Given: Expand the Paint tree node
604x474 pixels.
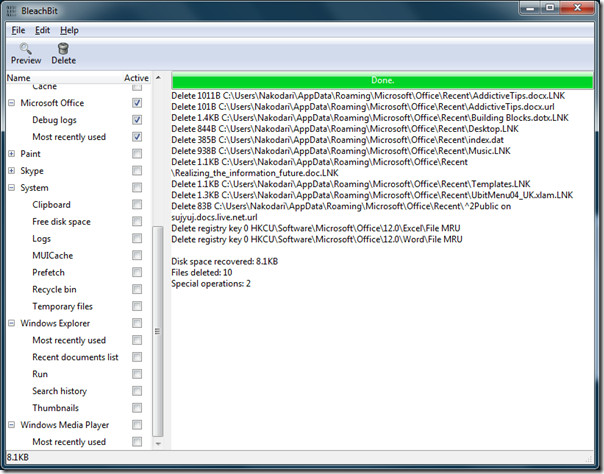Looking at the screenshot, I should coord(12,154).
